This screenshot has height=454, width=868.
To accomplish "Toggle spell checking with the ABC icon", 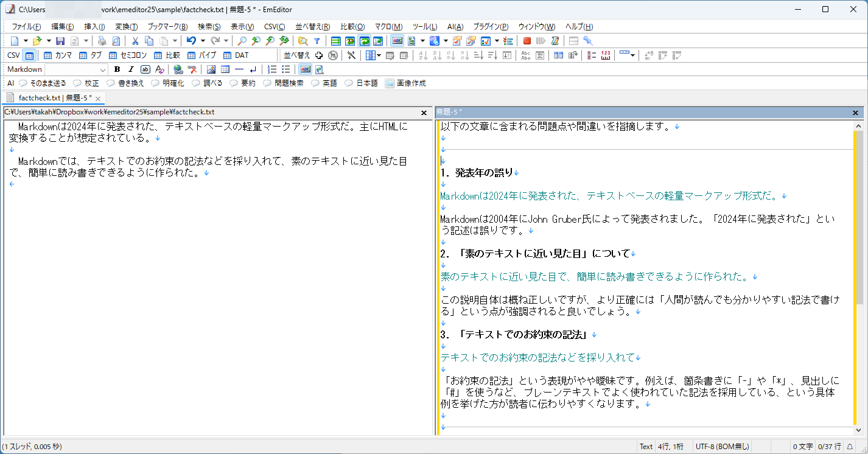I will coord(305,69).
